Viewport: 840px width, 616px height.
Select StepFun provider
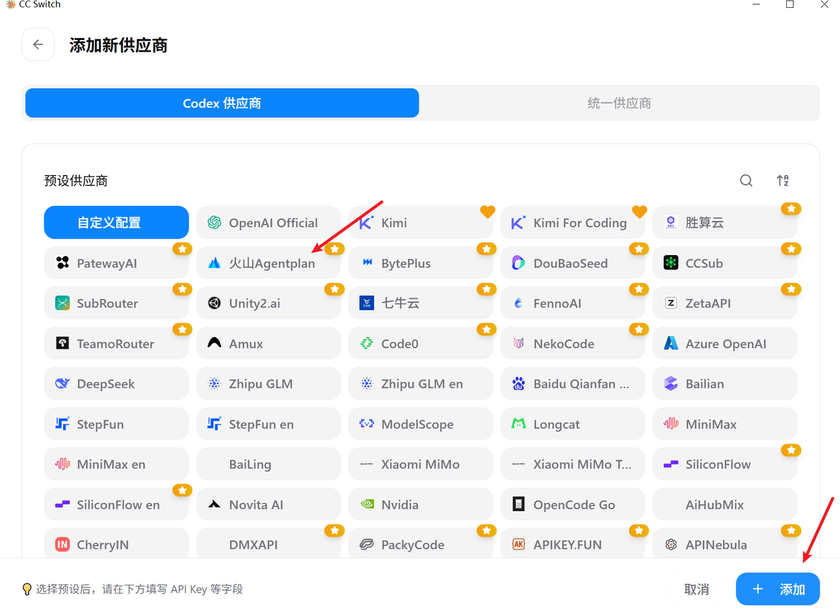point(116,424)
